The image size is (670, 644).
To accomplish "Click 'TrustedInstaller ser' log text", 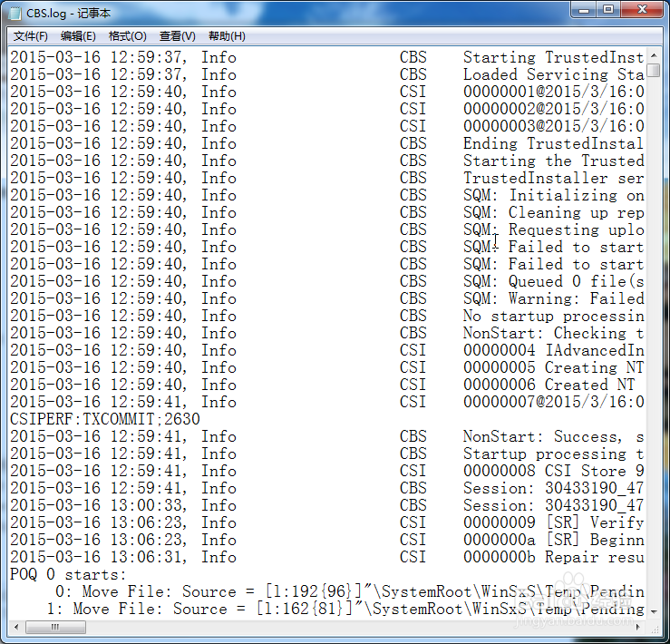I will [x=553, y=178].
